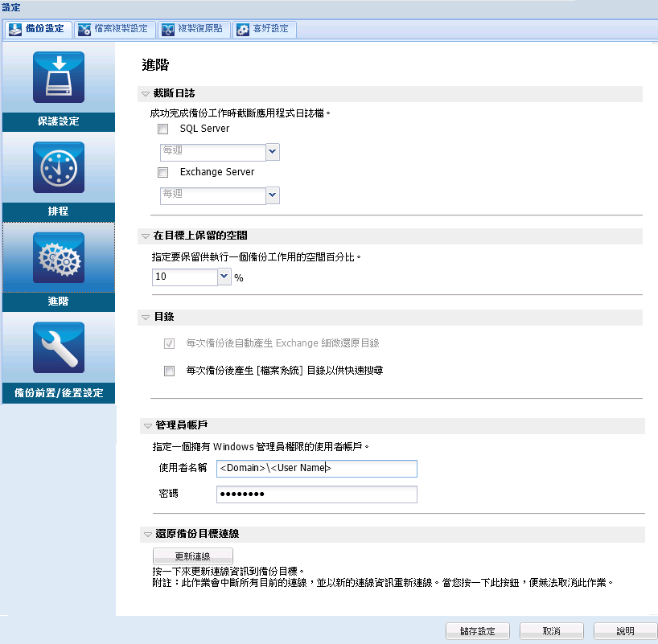Collapse the 管理員帳戶 section
Screen dimensions: 658x644
148,426
